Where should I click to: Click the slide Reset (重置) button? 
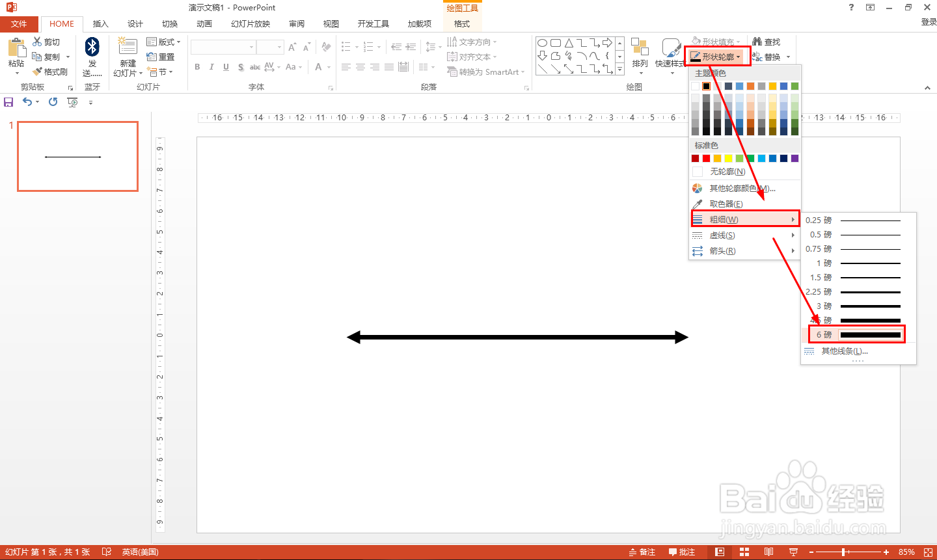click(x=161, y=57)
